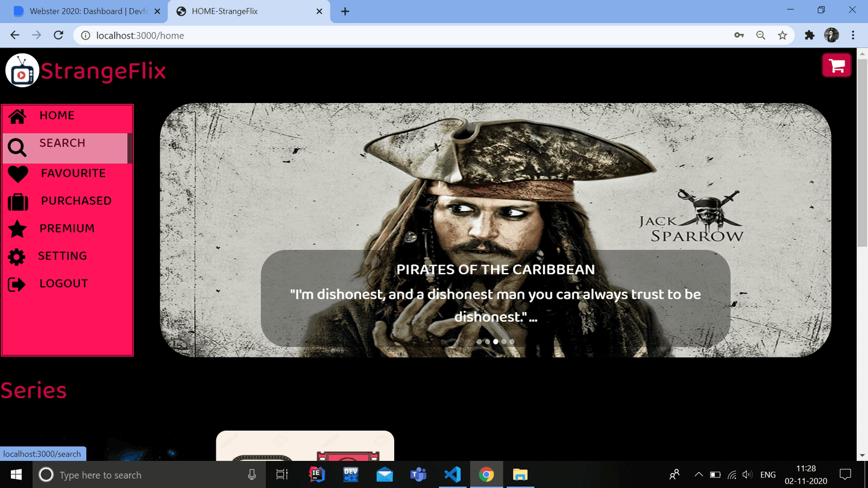Click the house icon beside HOME
The image size is (868, 488).
(x=17, y=116)
